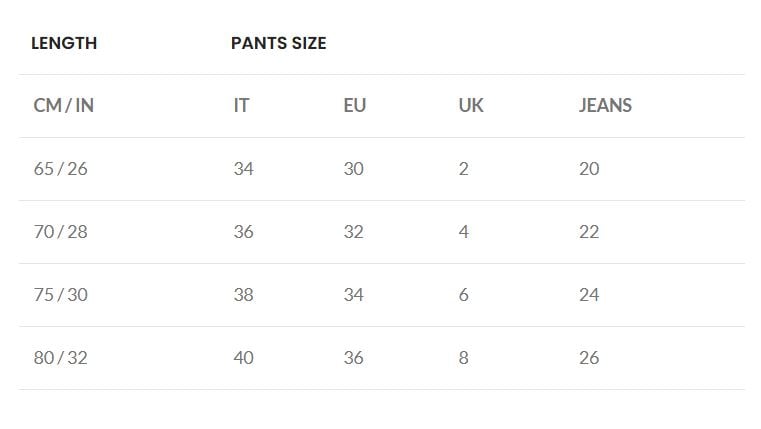The width and height of the screenshot is (761, 429).
Task: Click the PANTS SIZE heading
Action: (x=279, y=43)
